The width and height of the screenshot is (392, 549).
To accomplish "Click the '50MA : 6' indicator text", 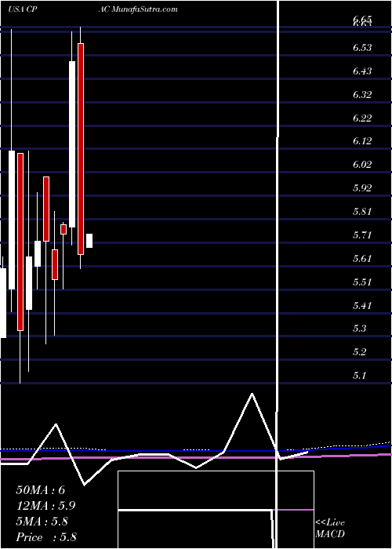I will click(x=41, y=490).
